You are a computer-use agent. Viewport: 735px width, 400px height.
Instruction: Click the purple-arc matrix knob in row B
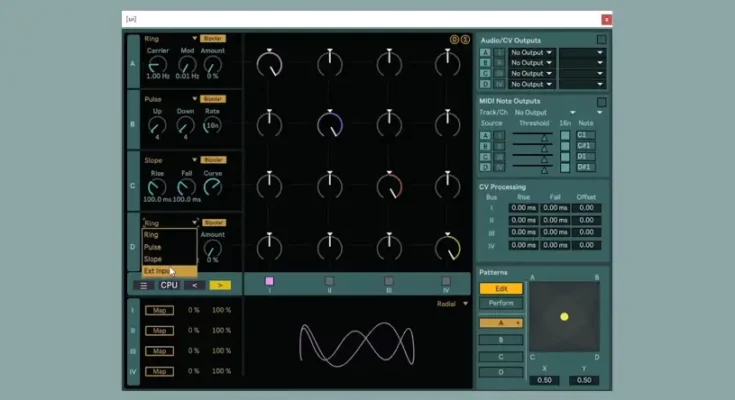click(329, 124)
